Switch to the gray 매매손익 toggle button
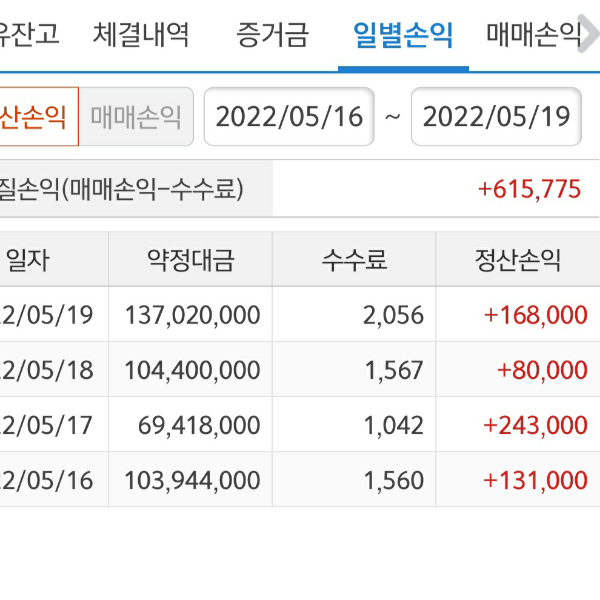 coord(136,117)
